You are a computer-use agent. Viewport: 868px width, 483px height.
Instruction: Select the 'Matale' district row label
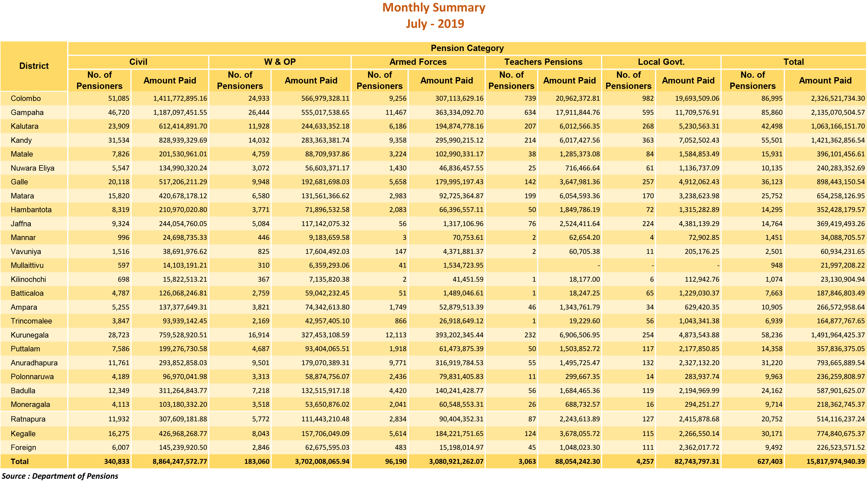22,154
